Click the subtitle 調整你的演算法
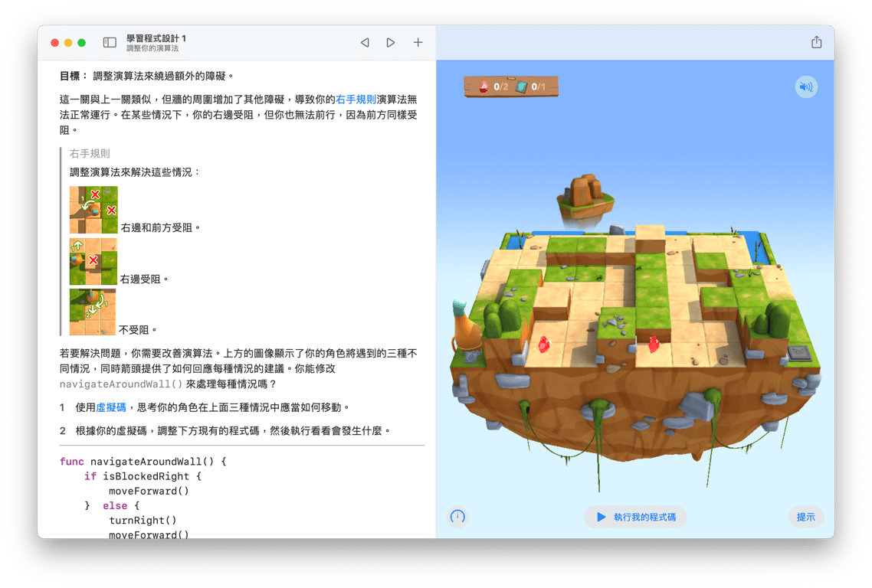872x588 pixels. [x=152, y=48]
